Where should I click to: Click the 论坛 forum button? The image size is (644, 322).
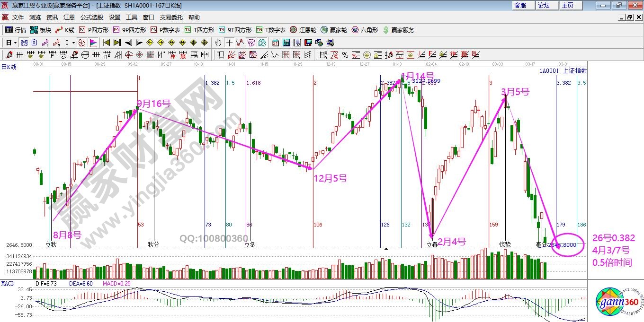coord(544,5)
